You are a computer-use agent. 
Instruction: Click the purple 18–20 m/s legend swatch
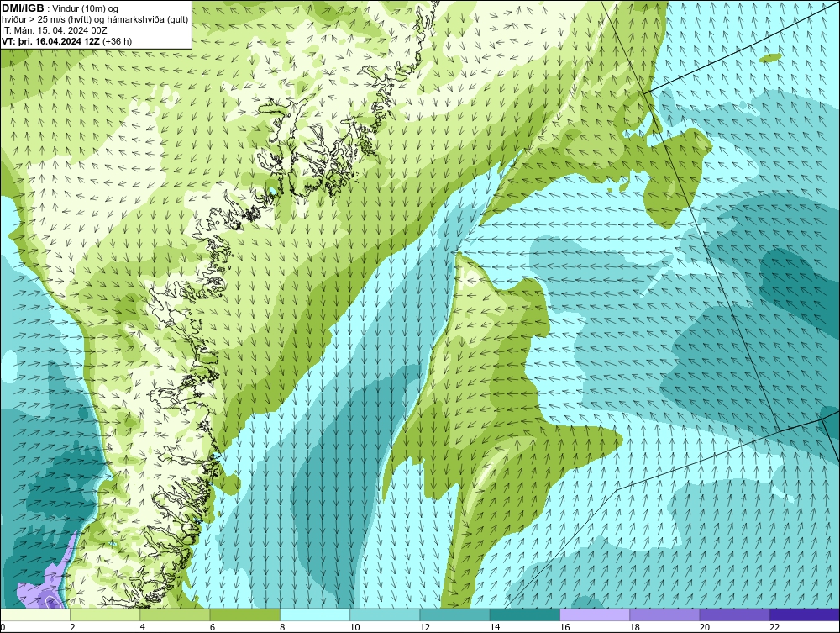click(x=664, y=615)
